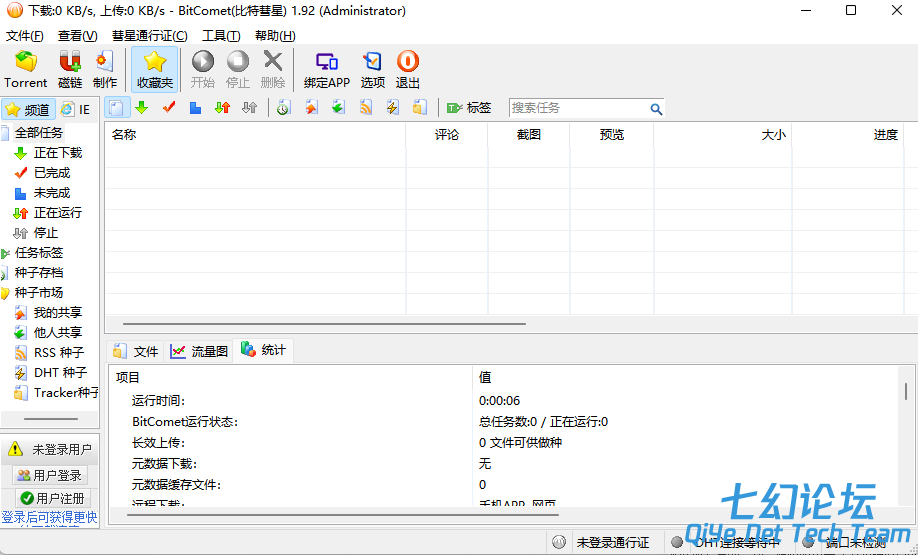
Task: Click the 项目 column header in statistics
Action: click(290, 378)
